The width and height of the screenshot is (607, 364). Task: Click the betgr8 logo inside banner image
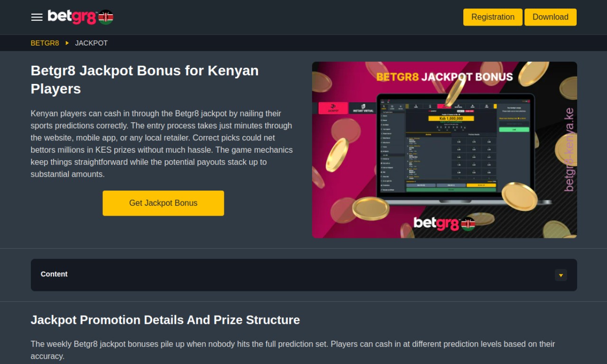436,223
